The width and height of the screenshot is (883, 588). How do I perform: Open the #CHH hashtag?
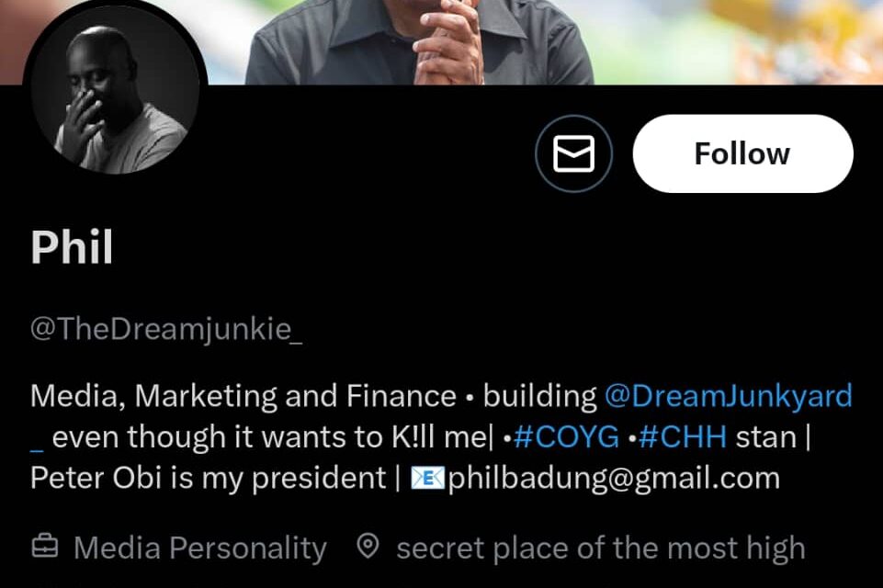683,436
